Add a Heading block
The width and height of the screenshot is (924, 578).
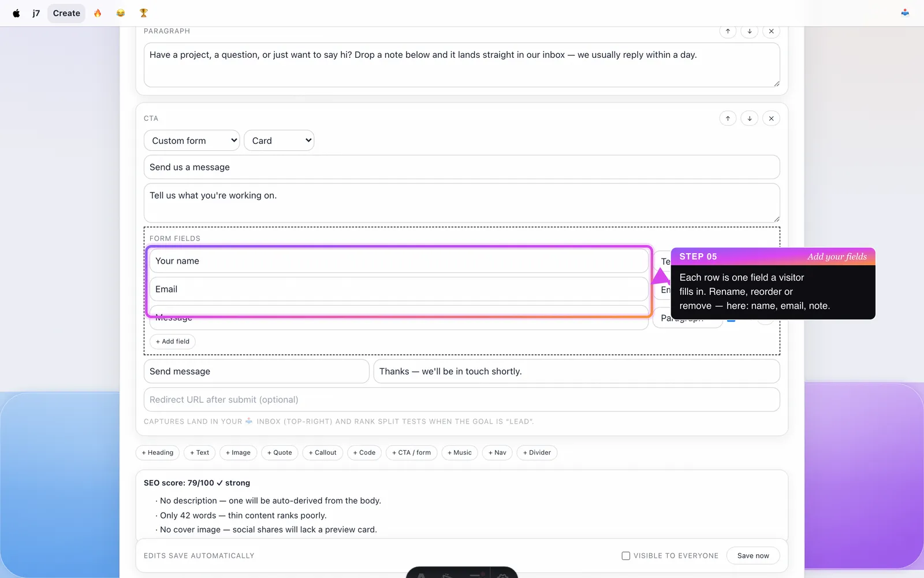(158, 453)
